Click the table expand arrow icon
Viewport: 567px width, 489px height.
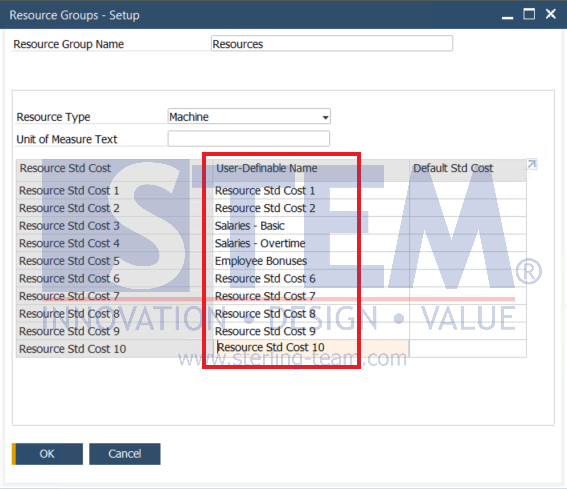(x=532, y=165)
